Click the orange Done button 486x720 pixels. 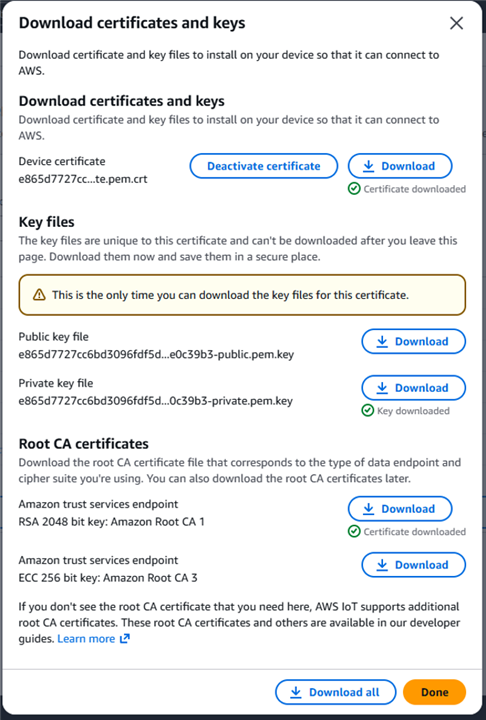(x=435, y=692)
